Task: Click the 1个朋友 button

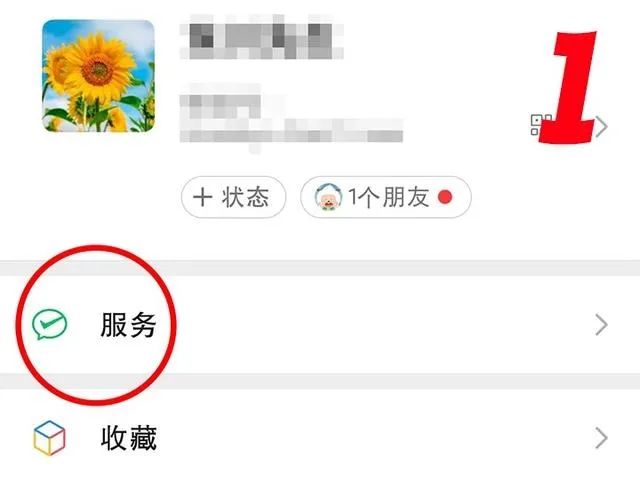Action: coord(386,197)
